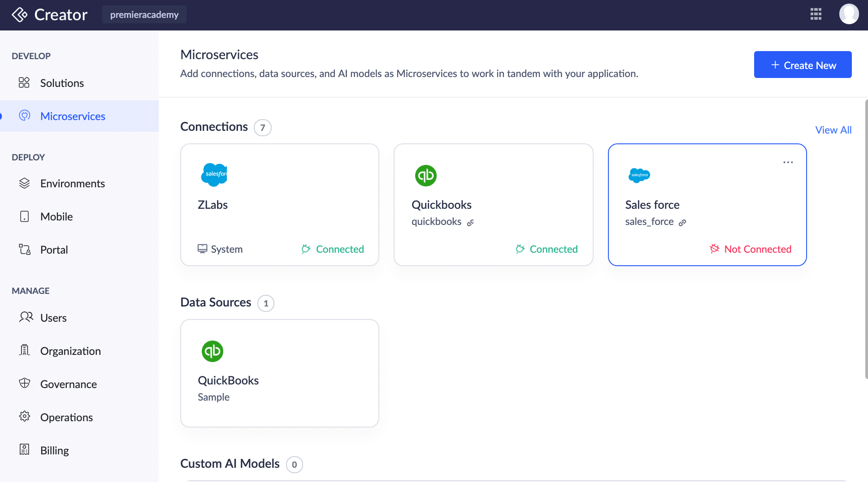
Task: Click the vertical scrollbar on the right
Action: pyautogui.click(x=866, y=239)
